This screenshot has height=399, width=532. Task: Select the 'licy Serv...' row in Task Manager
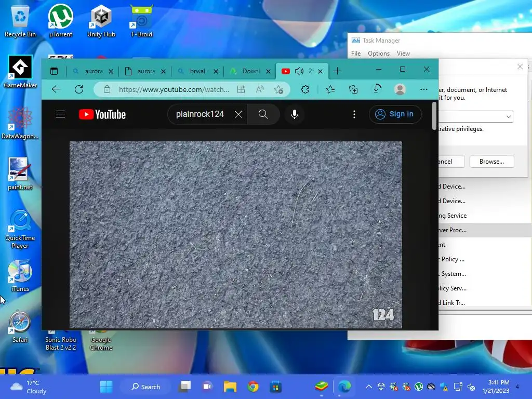[485, 288]
